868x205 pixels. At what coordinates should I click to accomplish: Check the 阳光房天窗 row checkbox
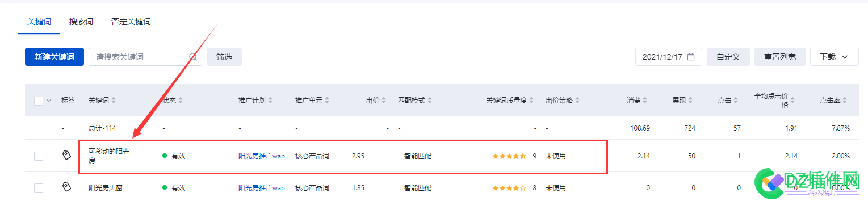(39, 187)
